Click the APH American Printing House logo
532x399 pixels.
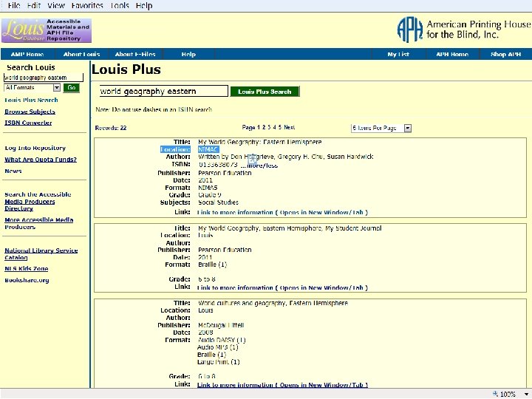[463, 30]
